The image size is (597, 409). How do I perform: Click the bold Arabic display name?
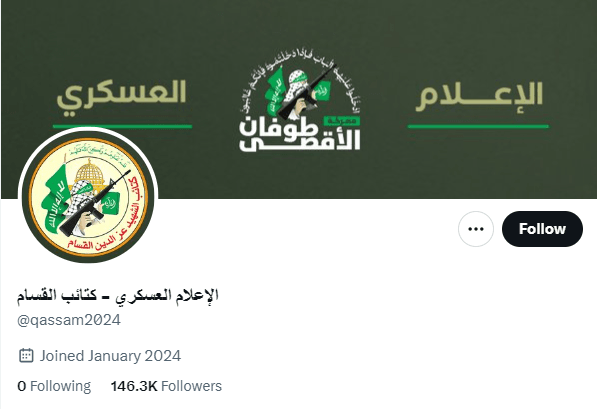tap(118, 296)
